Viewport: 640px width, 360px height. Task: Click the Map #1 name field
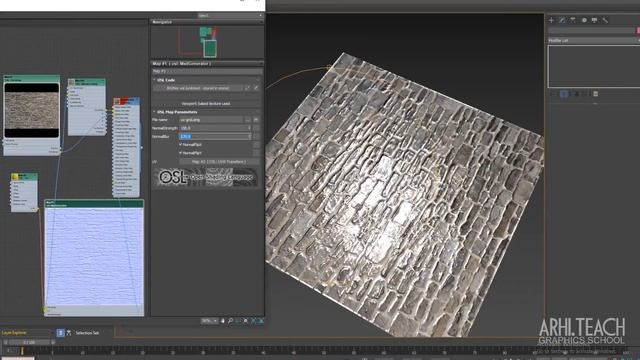tap(207, 71)
